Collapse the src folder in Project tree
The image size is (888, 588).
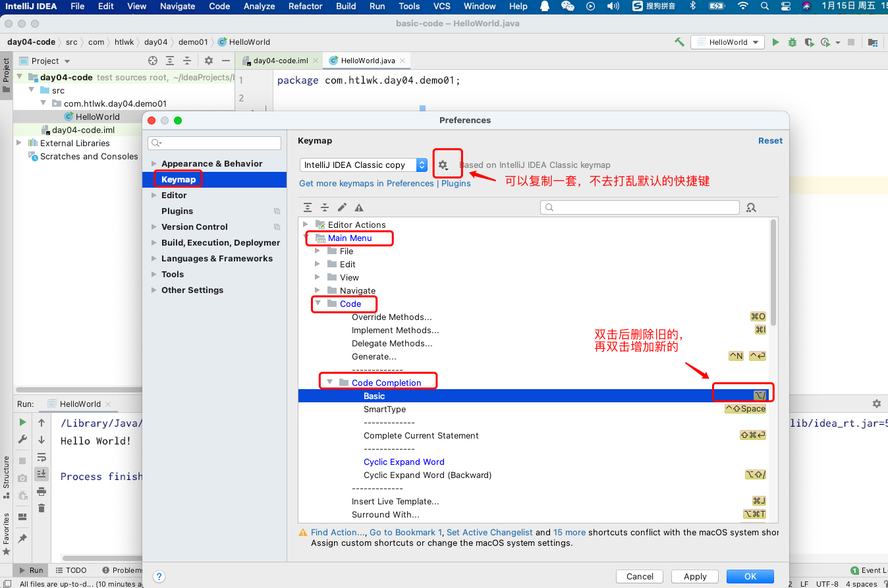coord(31,90)
